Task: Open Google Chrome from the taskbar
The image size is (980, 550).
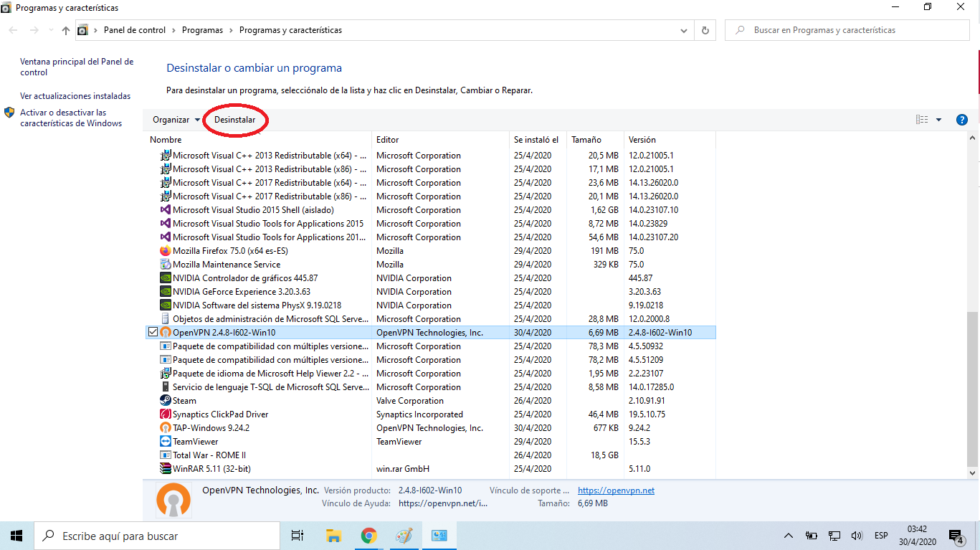Action: click(x=369, y=536)
